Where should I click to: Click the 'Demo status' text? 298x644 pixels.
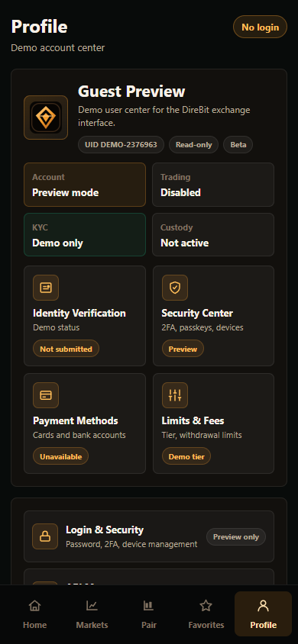57,328
